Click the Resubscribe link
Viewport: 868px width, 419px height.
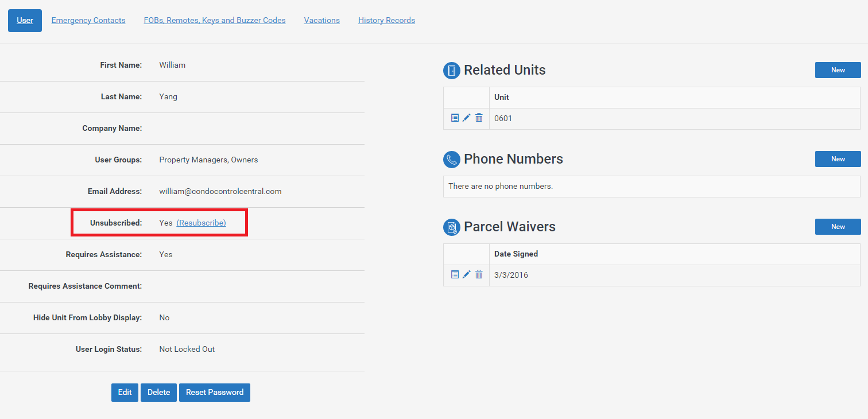pyautogui.click(x=201, y=223)
